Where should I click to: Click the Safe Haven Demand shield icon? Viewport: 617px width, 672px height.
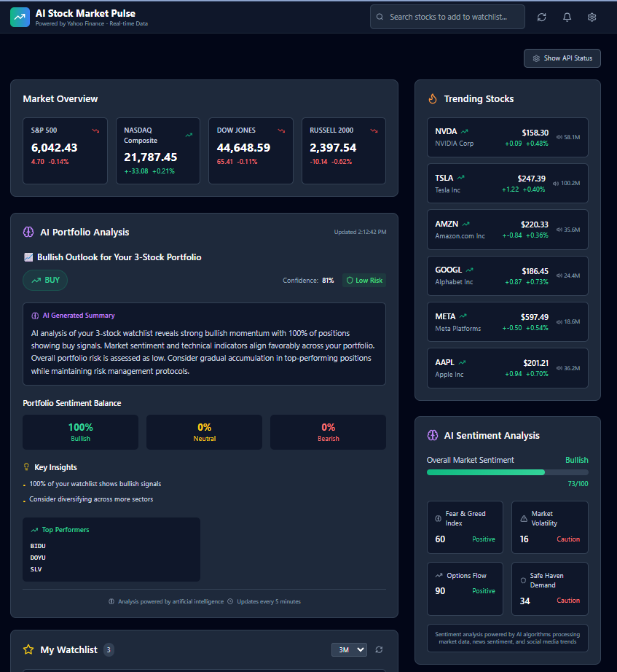pos(523,581)
